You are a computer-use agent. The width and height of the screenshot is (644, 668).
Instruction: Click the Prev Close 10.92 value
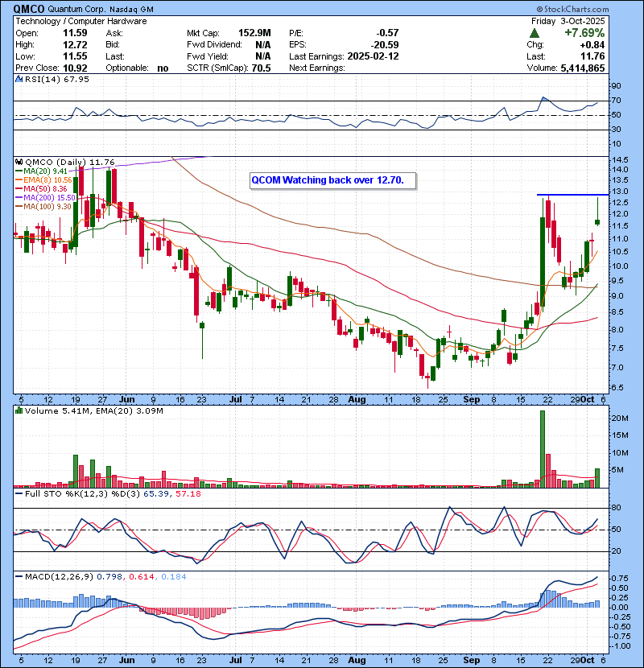click(75, 68)
